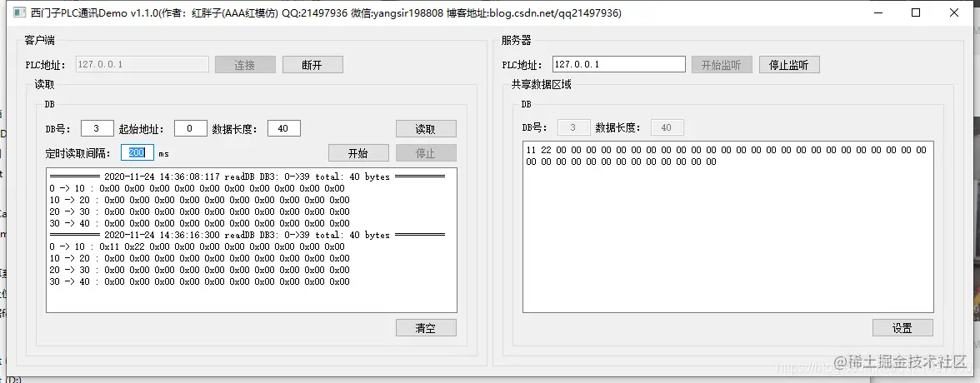Image resolution: width=980 pixels, height=383 pixels.
Task: Click the server DB号 field showing 3
Action: click(573, 127)
